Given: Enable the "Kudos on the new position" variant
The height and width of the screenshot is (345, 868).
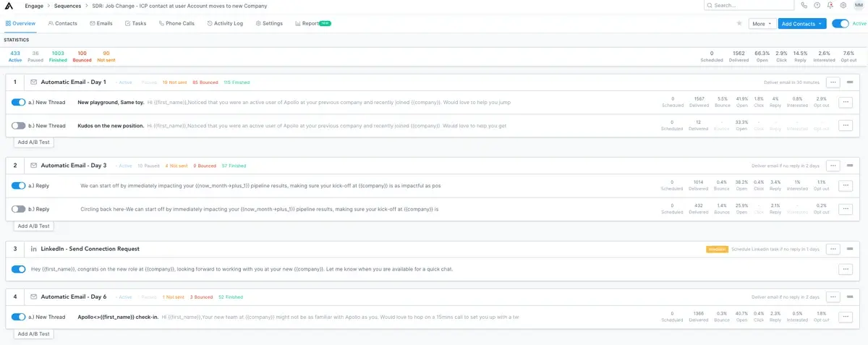Looking at the screenshot, I should [x=19, y=125].
